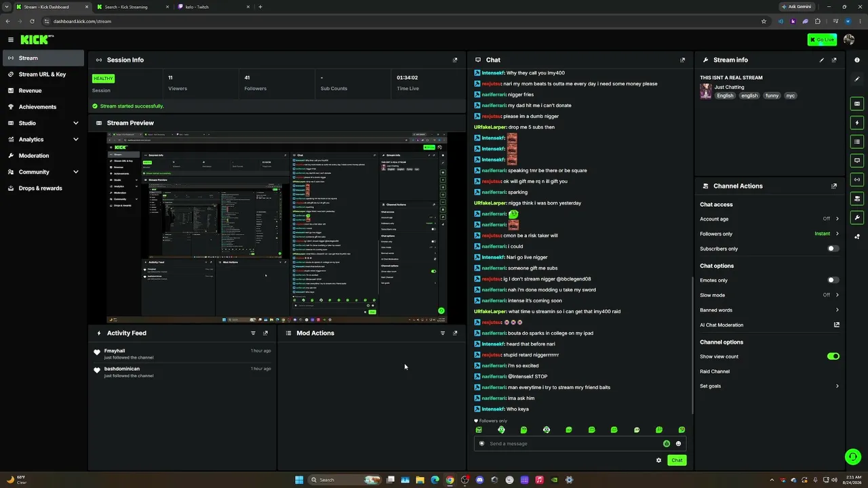
Task: Click the chat panel scrollbar
Action: pyautogui.click(x=692, y=346)
